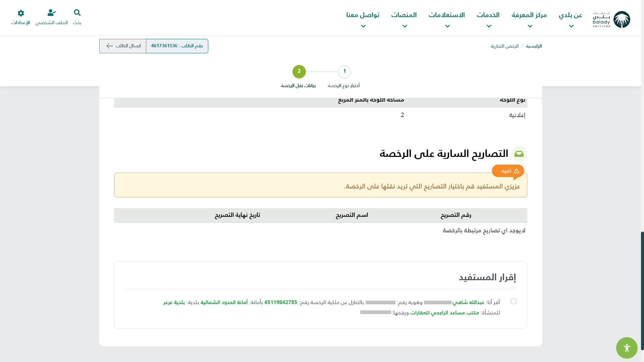Click the arrow in send request button
Image resolution: width=644 pixels, height=362 pixels.
[x=109, y=46]
